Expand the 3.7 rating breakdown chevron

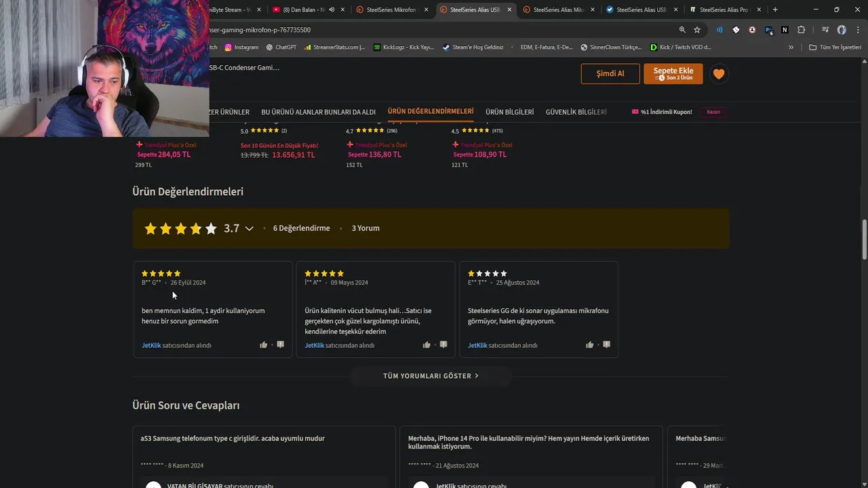(249, 228)
